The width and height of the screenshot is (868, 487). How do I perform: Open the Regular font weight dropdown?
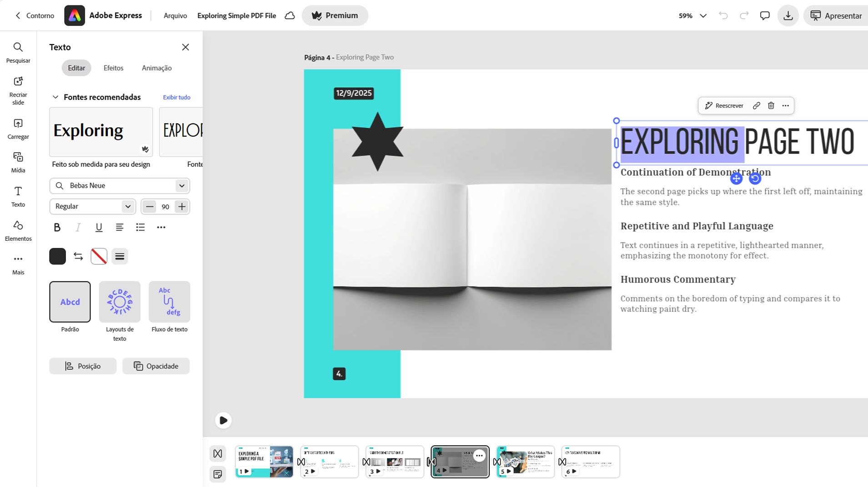(x=92, y=206)
